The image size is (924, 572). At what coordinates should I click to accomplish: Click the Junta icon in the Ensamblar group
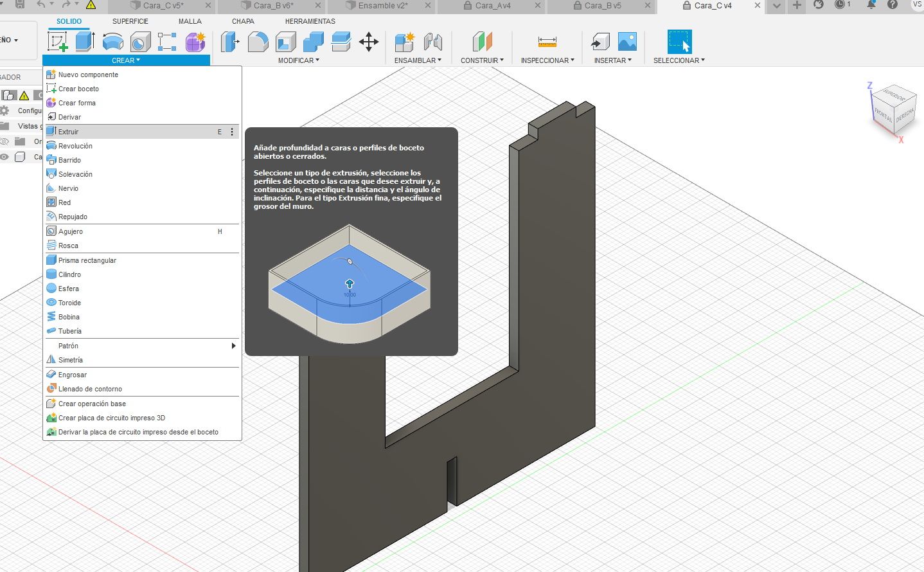pos(434,42)
